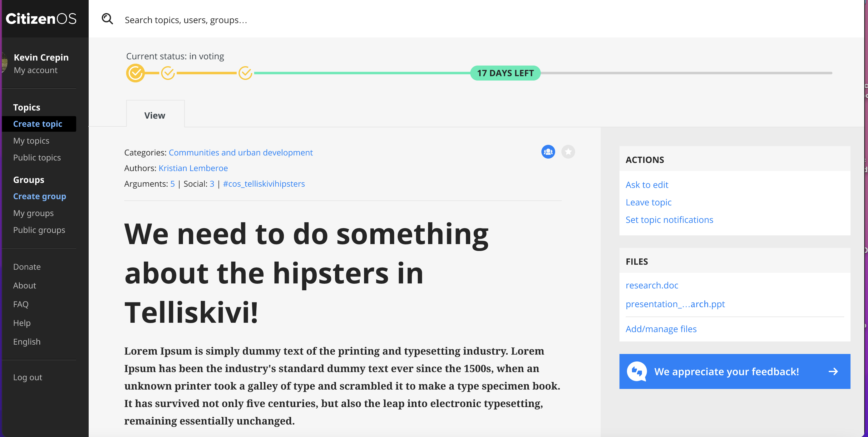The height and width of the screenshot is (437, 868).
Task: Select My topics in the sidebar
Action: tap(31, 140)
